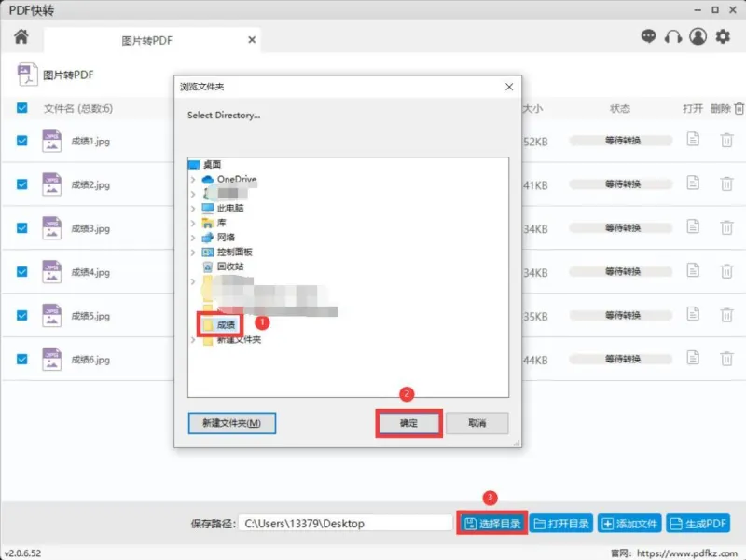Confirm folder selection with 确定
The image size is (746, 560).
(408, 423)
